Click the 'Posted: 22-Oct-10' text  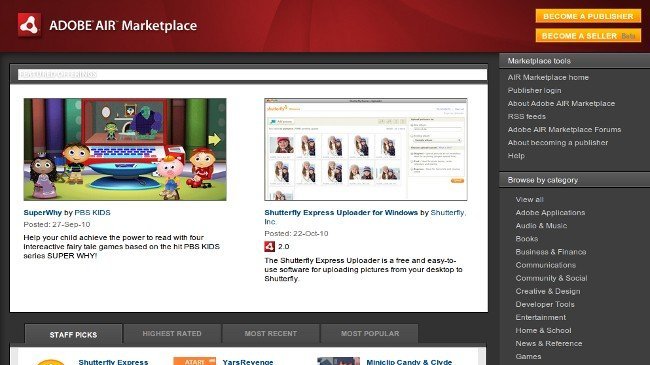click(296, 234)
